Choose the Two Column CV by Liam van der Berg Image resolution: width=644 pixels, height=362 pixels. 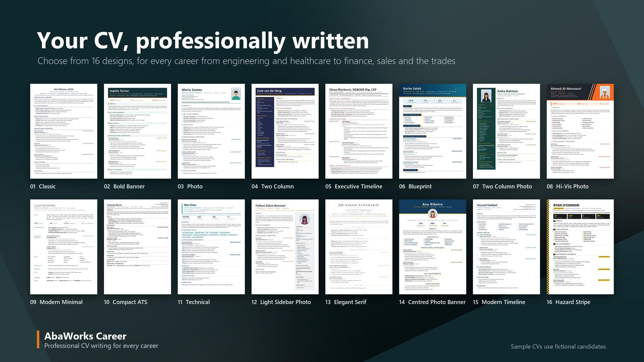[285, 131]
